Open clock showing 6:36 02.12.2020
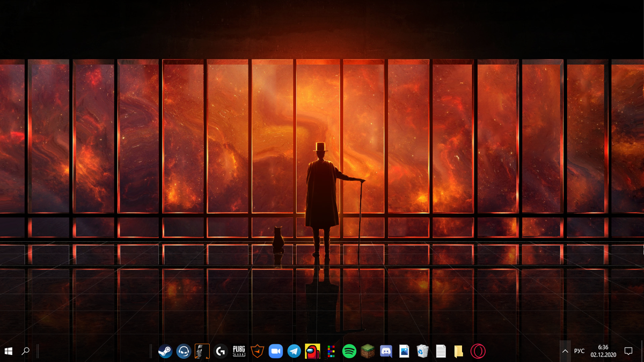 603,351
